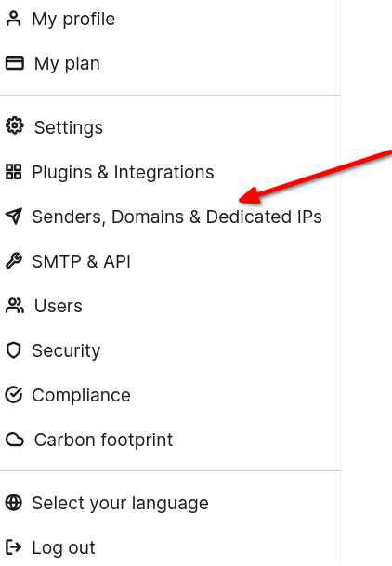Screen dimensions: 392x566
Task: Open the Carbon footprint page
Action: pos(170,440)
